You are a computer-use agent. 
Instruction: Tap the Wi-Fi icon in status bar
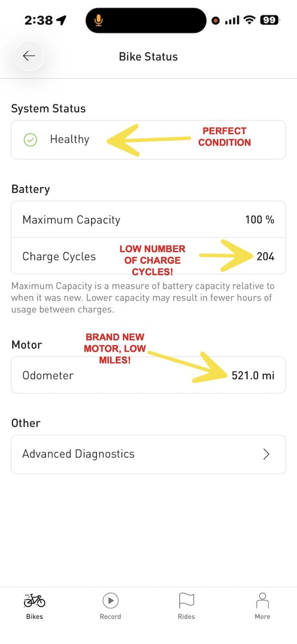(x=249, y=20)
